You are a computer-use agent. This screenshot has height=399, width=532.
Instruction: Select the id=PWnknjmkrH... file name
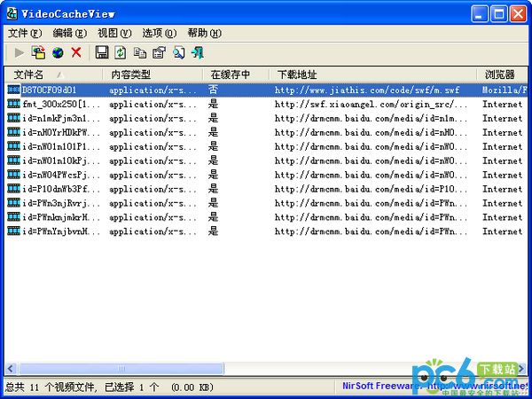(61, 217)
